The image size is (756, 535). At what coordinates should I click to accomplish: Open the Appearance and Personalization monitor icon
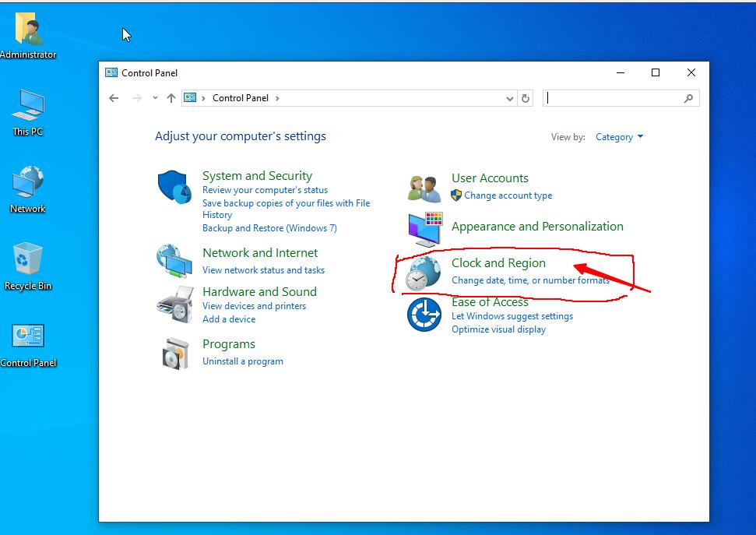(425, 229)
